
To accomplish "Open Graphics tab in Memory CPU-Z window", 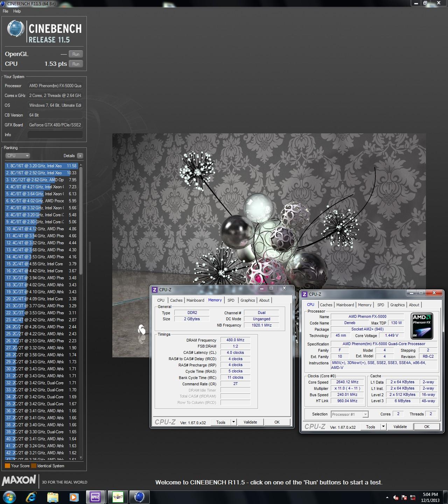I will click(248, 300).
